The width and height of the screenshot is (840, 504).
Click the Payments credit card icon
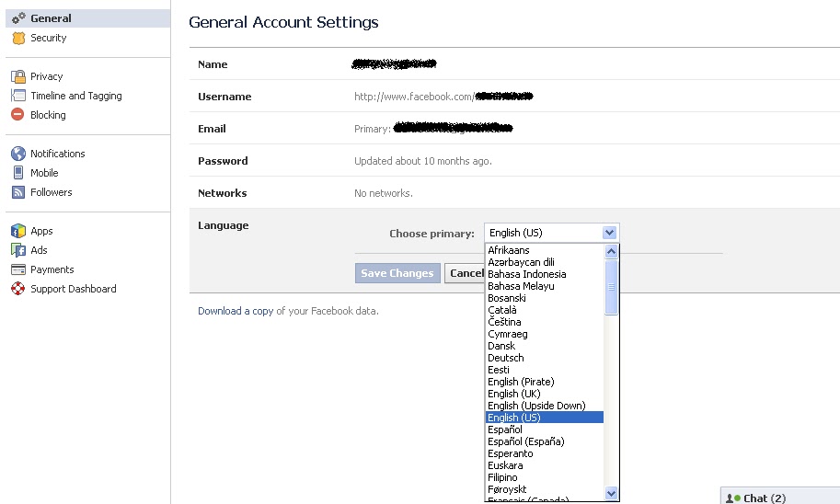18,269
